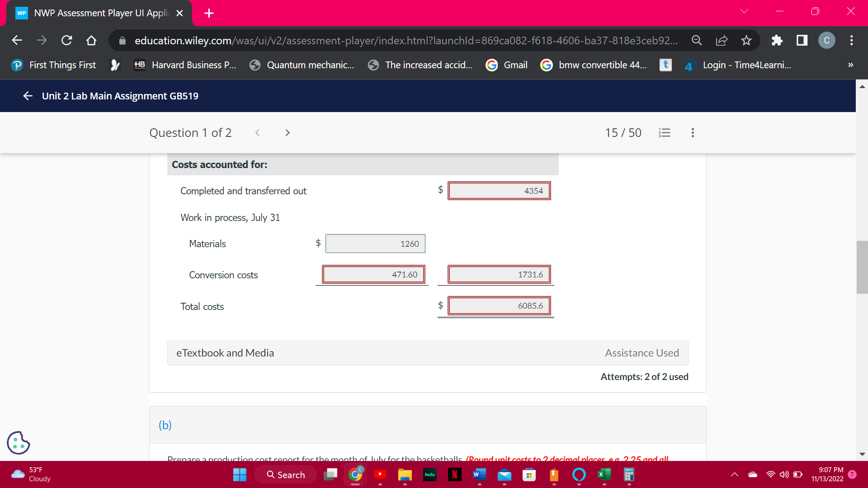The height and width of the screenshot is (488, 868).
Task: Open the browser extensions puzzle icon
Action: (x=777, y=41)
